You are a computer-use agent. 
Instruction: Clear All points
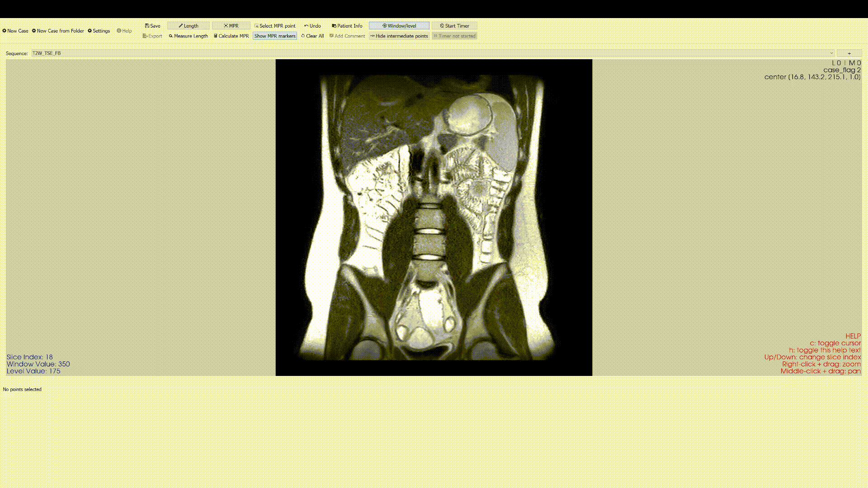(312, 36)
